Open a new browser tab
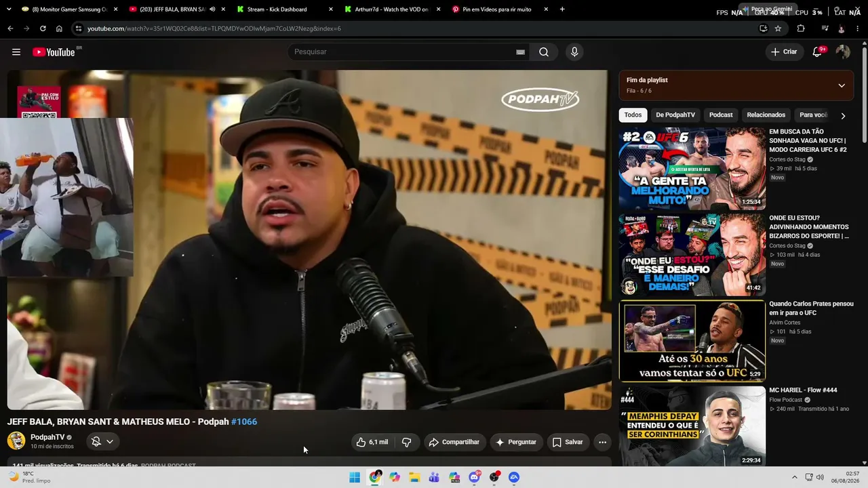The height and width of the screenshot is (488, 868). pyautogui.click(x=562, y=9)
